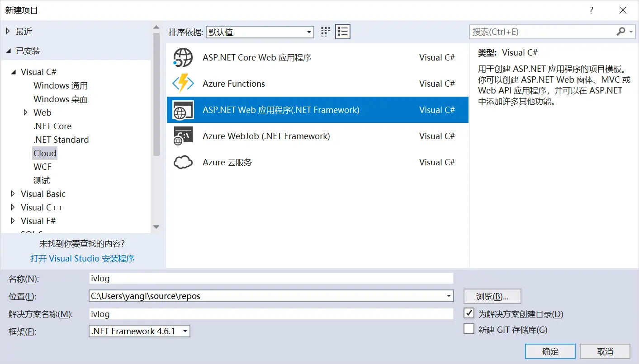Collapse the 已安装 section
Viewport: 639px width, 364px height.
(x=8, y=51)
